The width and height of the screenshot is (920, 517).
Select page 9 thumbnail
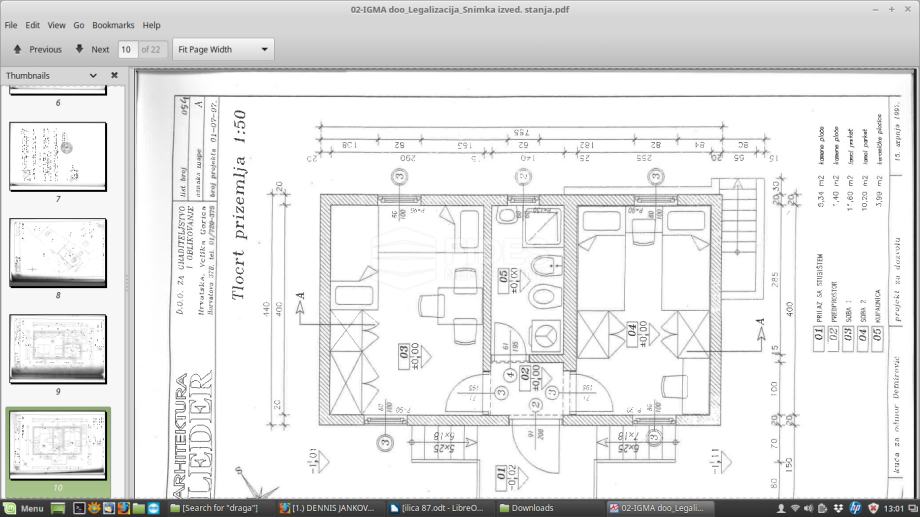coord(58,349)
